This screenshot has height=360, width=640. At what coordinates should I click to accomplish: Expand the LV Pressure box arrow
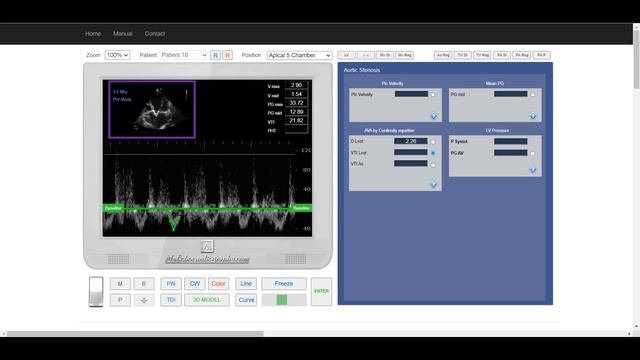pyautogui.click(x=533, y=170)
